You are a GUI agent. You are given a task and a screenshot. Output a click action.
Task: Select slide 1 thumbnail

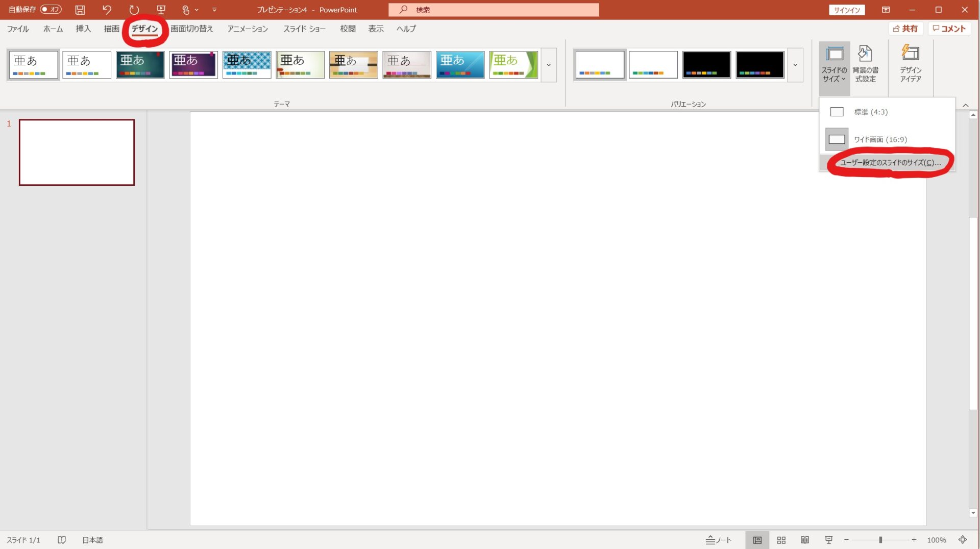(x=77, y=152)
